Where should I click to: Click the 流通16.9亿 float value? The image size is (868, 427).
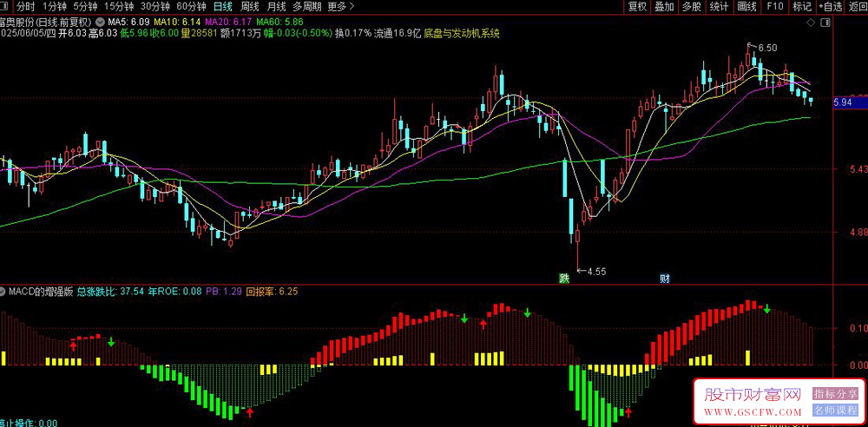coord(398,33)
